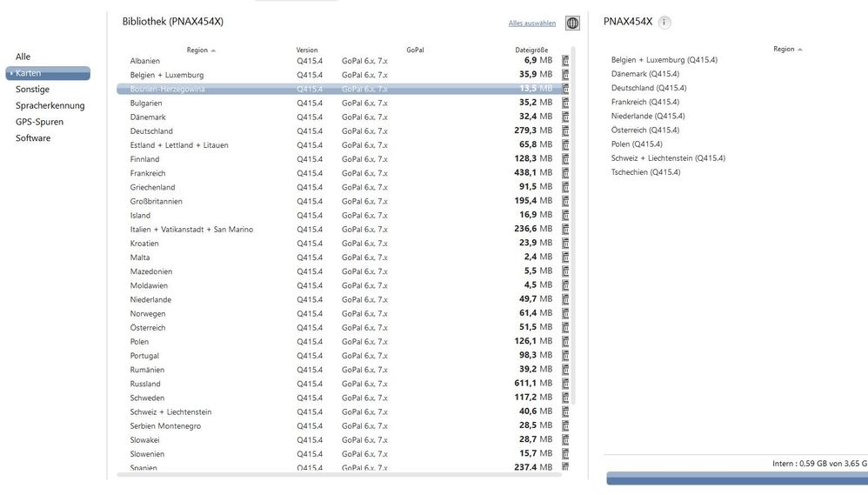Click the internal storage usage bar
This screenshot has width=868, height=495.
coord(736,478)
